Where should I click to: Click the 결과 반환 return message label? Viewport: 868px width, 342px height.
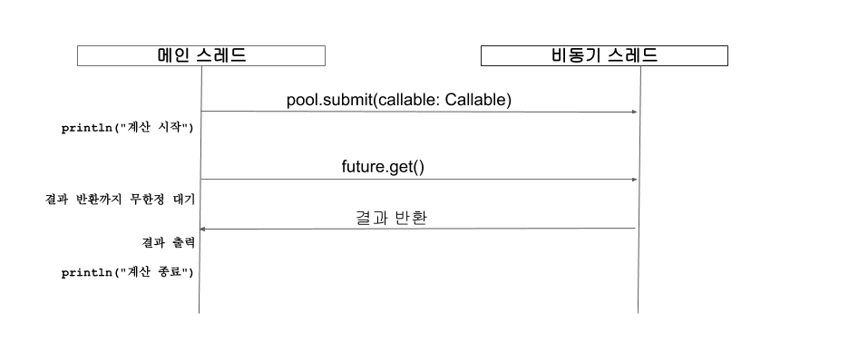pyautogui.click(x=391, y=218)
